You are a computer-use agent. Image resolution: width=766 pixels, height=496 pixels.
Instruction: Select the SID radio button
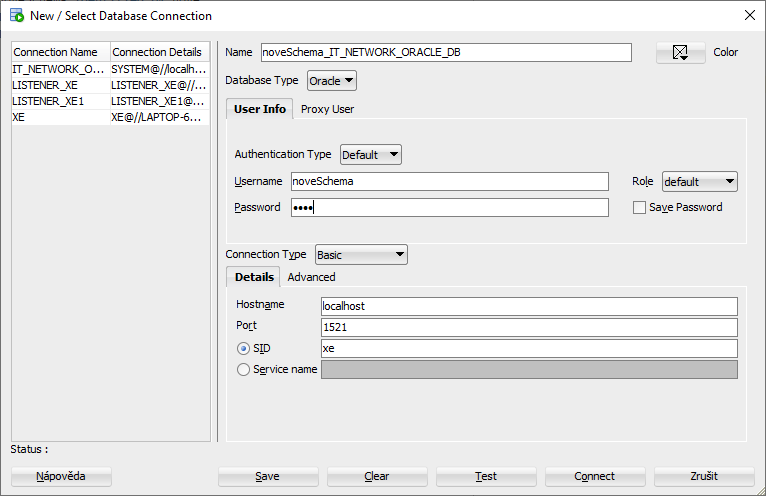[243, 349]
